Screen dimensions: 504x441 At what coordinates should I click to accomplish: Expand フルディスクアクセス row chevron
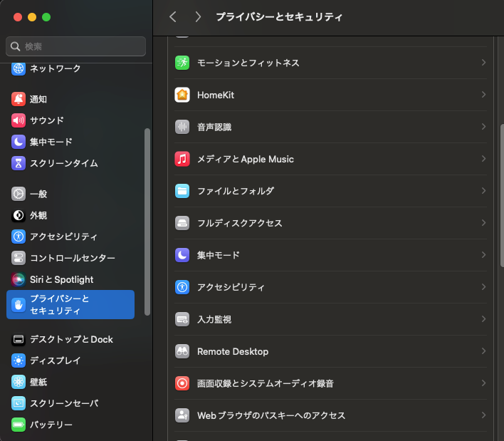click(483, 222)
